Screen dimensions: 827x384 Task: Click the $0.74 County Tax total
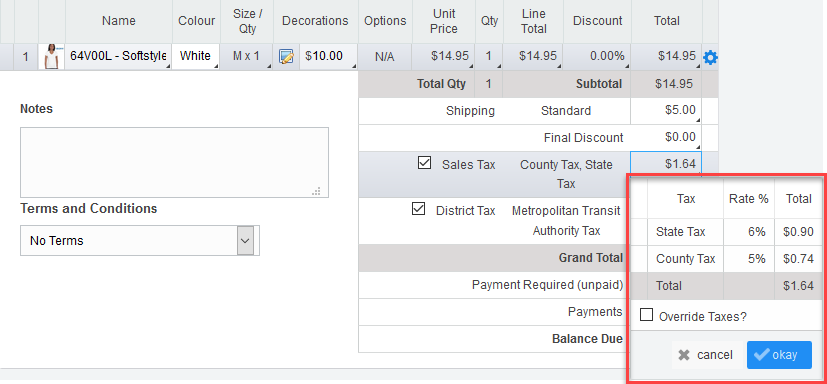[798, 258]
